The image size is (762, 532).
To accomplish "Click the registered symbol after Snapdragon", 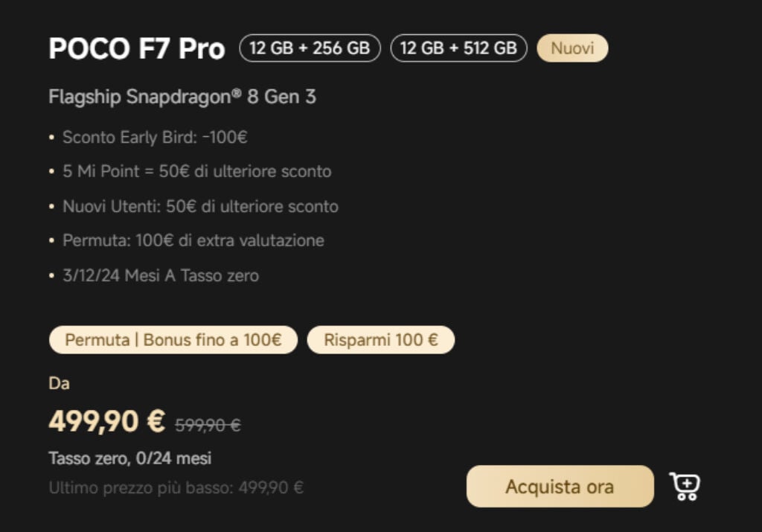I will pos(236,92).
